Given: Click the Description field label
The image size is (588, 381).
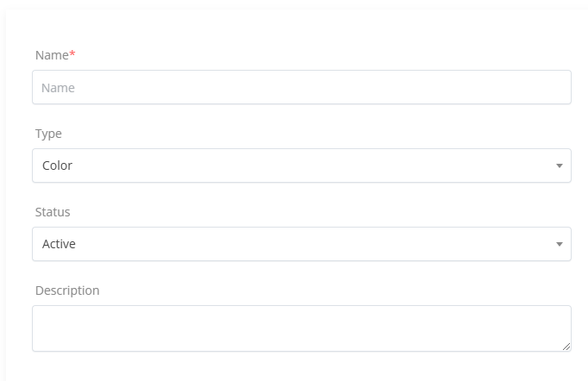Looking at the screenshot, I should click(x=67, y=290).
